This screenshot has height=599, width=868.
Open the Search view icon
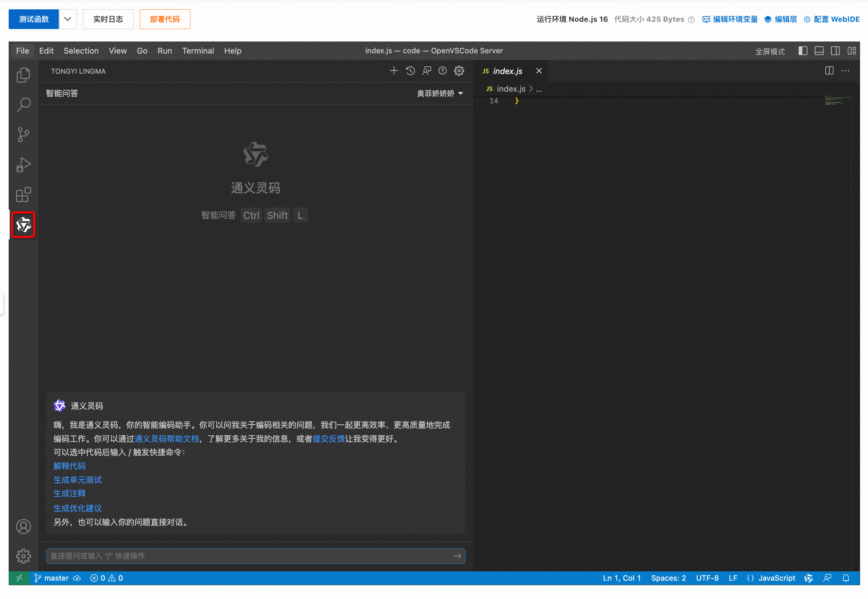point(23,105)
